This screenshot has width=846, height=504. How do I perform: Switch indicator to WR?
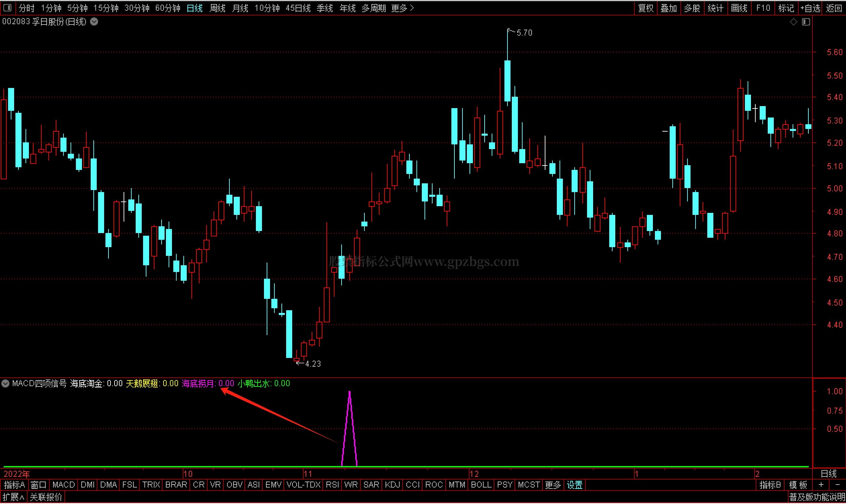(x=351, y=486)
